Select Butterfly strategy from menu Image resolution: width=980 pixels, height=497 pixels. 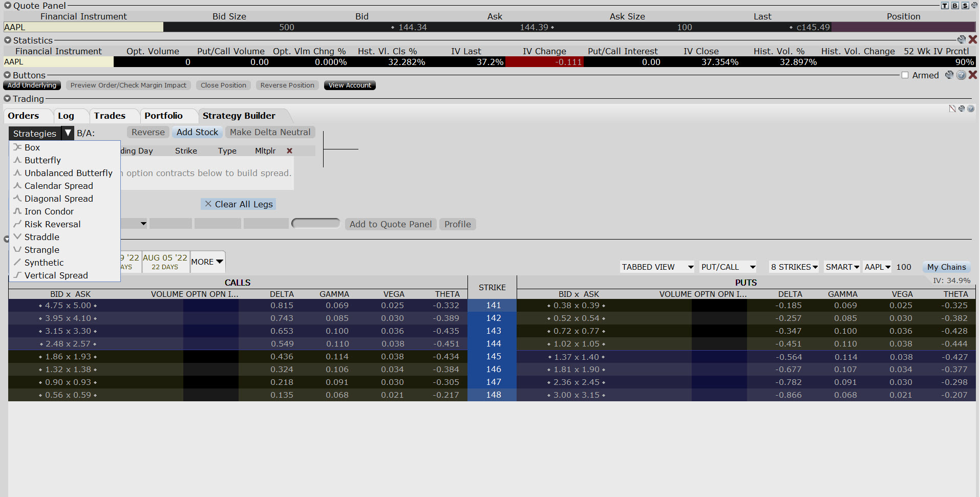(65, 160)
